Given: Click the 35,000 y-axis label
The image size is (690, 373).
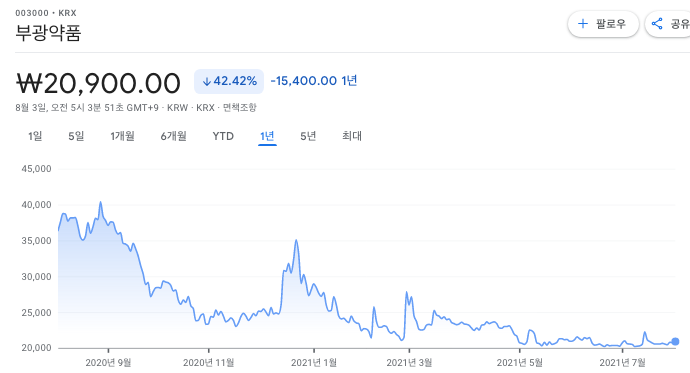Looking at the screenshot, I should pyautogui.click(x=37, y=241).
